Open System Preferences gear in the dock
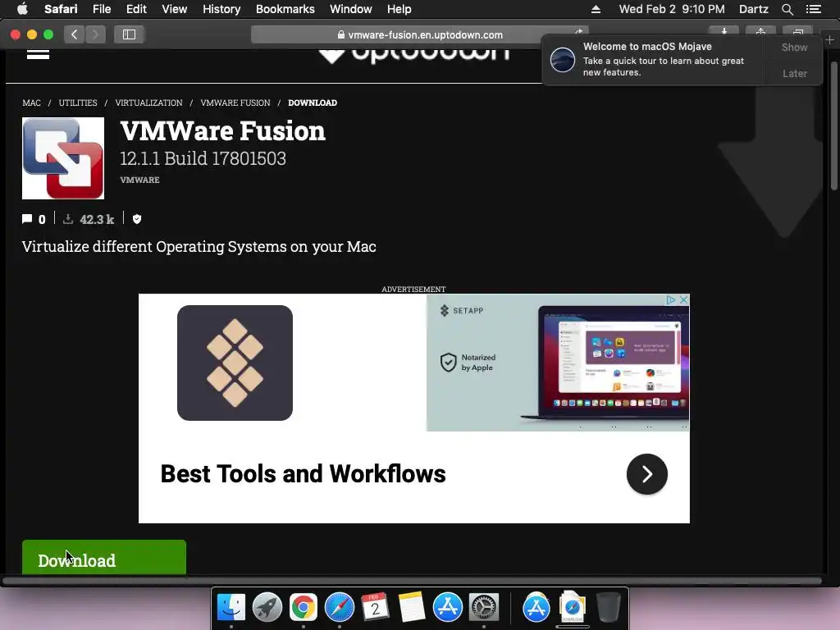 point(484,607)
